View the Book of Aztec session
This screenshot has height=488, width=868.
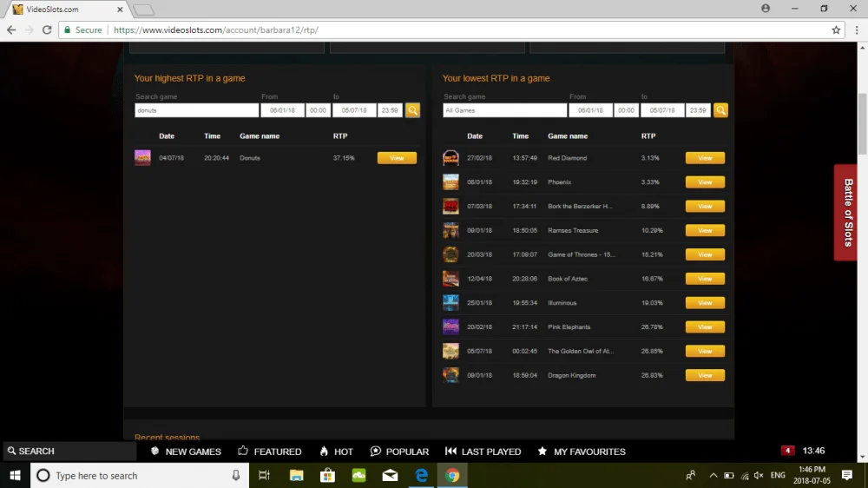tap(705, 279)
